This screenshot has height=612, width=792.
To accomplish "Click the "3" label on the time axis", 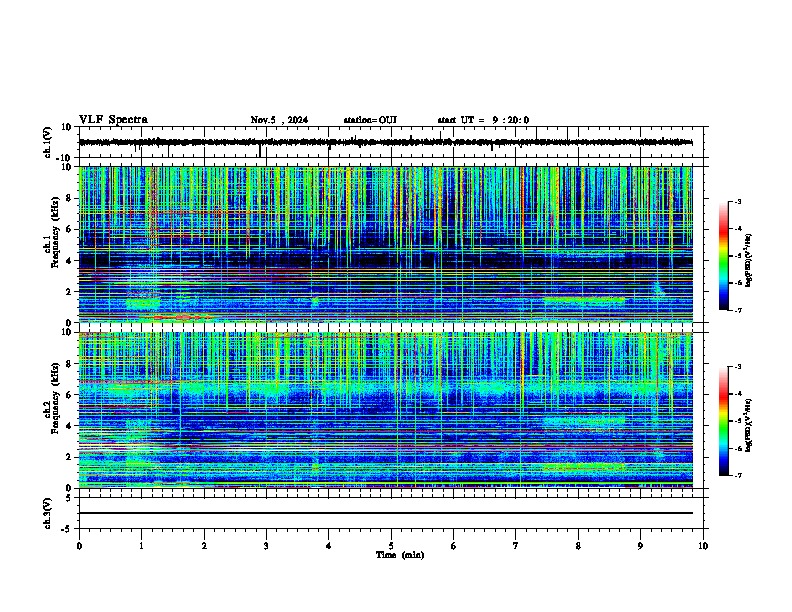I will [266, 546].
